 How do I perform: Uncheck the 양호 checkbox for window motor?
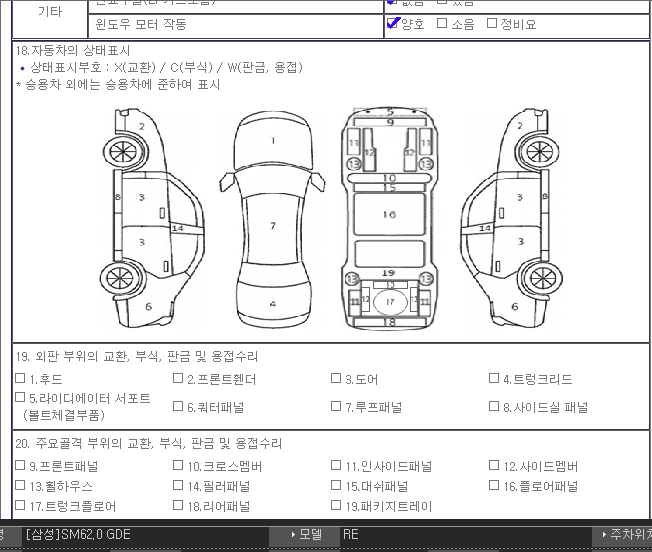[x=393, y=23]
